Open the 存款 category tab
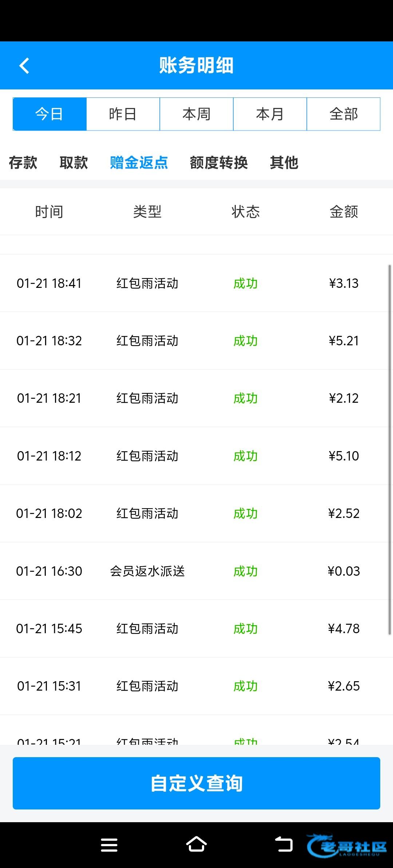This screenshot has width=393, height=868. tap(23, 162)
